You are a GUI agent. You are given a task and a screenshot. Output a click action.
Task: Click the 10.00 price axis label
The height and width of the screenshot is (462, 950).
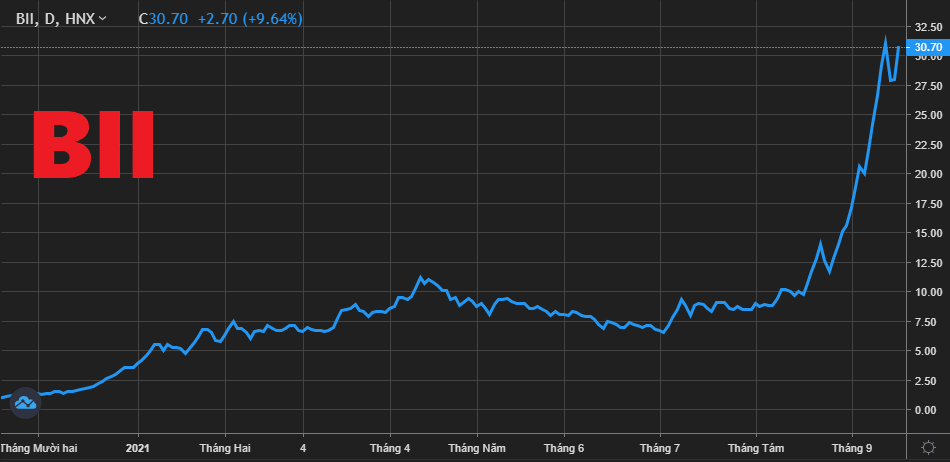[x=928, y=292]
